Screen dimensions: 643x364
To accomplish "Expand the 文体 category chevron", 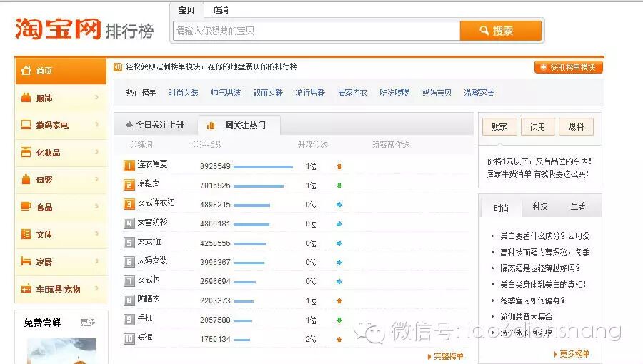I will [x=96, y=233].
